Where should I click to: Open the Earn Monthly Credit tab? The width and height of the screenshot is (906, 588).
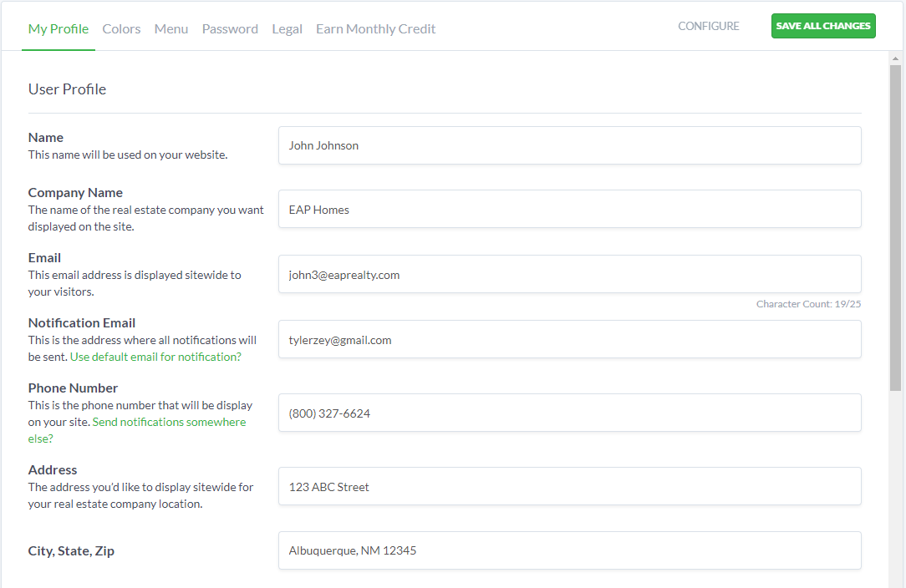[375, 28]
